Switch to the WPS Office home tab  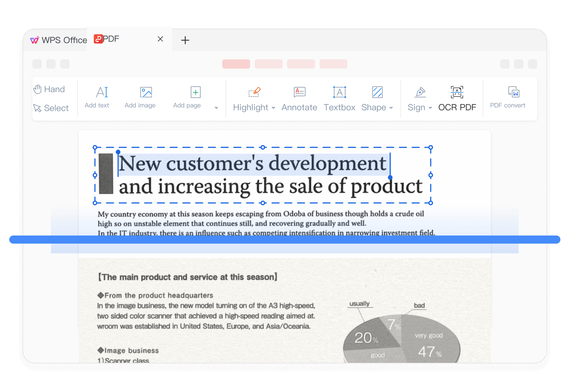click(x=59, y=40)
